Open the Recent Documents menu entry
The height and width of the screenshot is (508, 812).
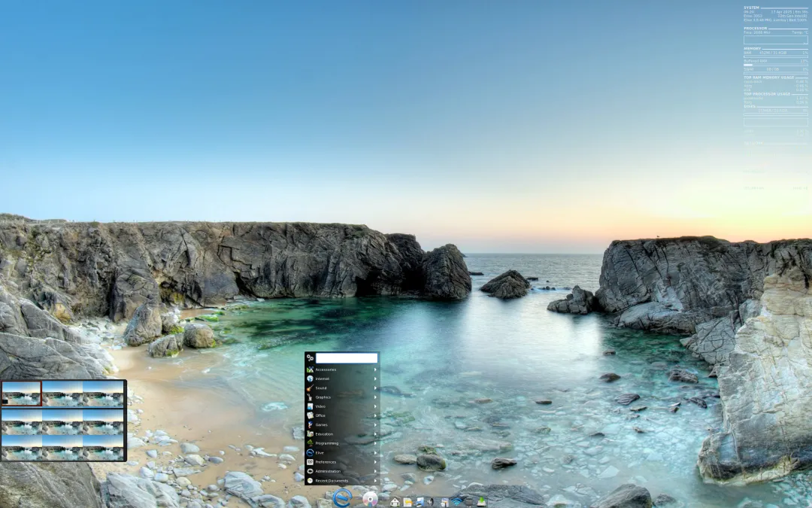point(342,481)
